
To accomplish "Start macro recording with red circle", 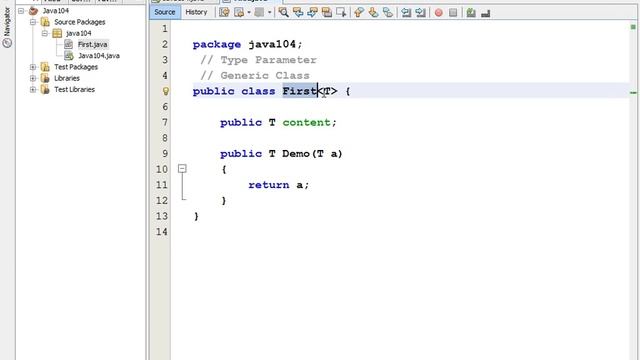I will (438, 13).
